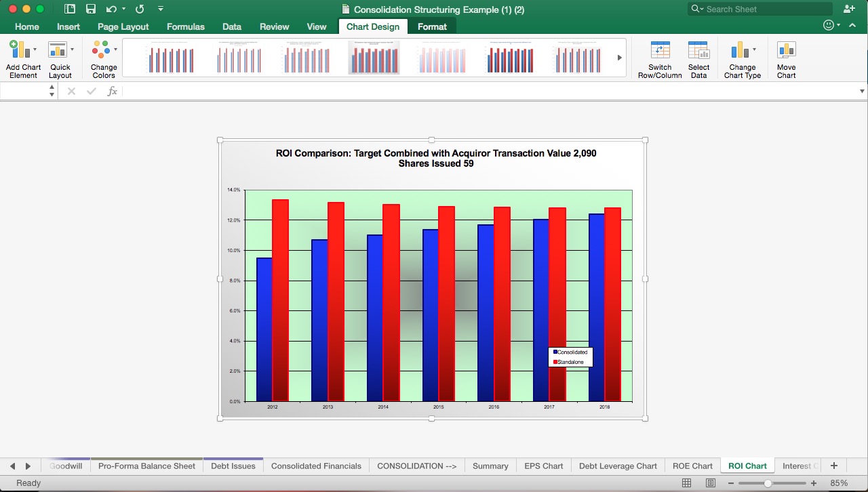Click the Undo arrow icon

(113, 9)
